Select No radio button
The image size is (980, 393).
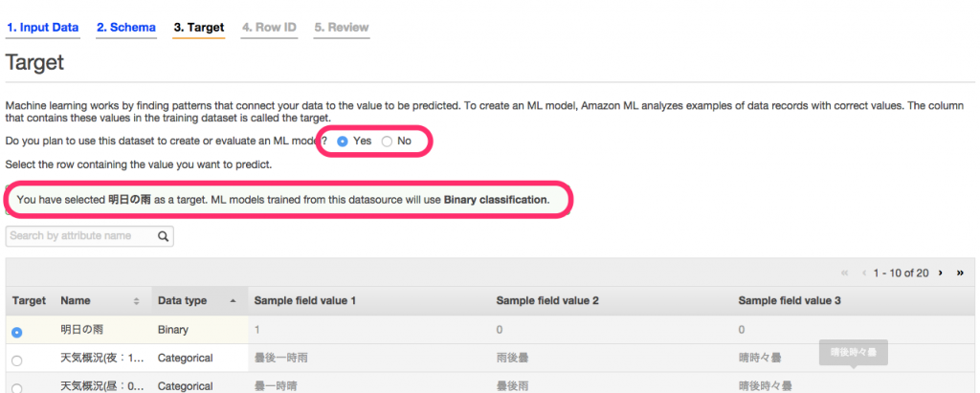[x=387, y=142]
